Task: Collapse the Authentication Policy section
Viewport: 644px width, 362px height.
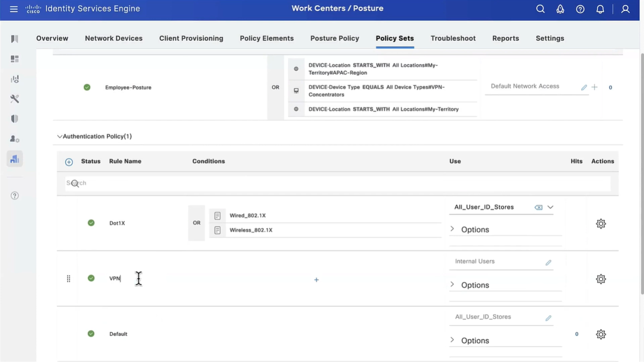Action: click(60, 136)
